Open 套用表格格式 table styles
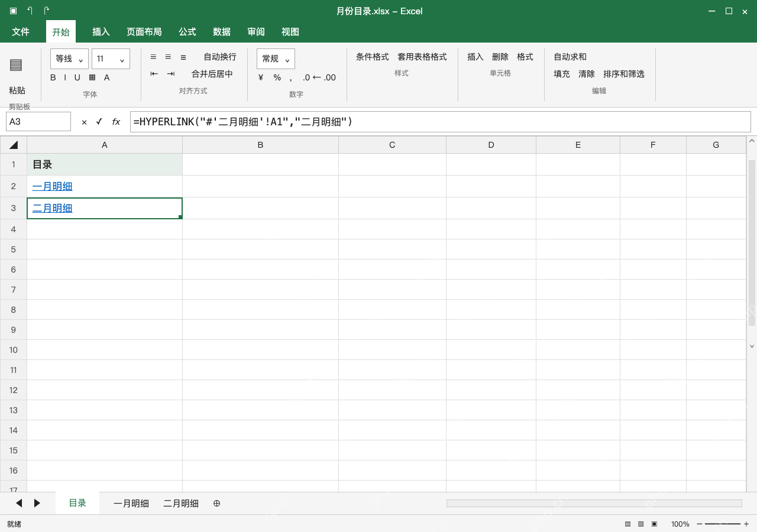The height and width of the screenshot is (532, 757). click(x=422, y=57)
